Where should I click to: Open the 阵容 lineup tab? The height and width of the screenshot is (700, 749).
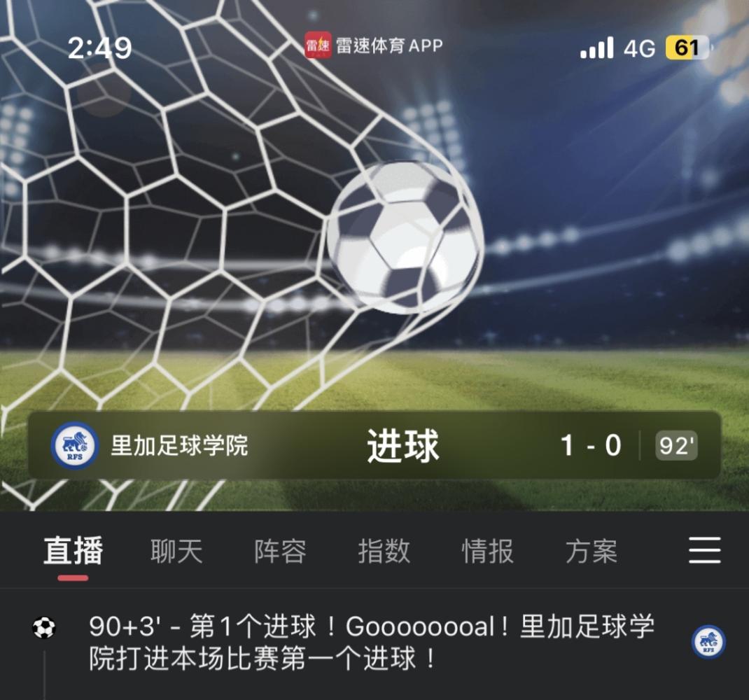(x=281, y=550)
